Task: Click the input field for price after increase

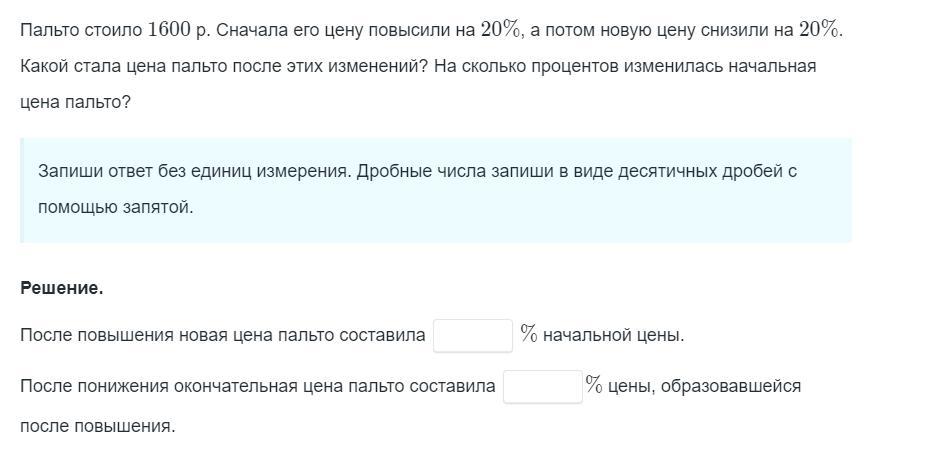Action: click(472, 335)
